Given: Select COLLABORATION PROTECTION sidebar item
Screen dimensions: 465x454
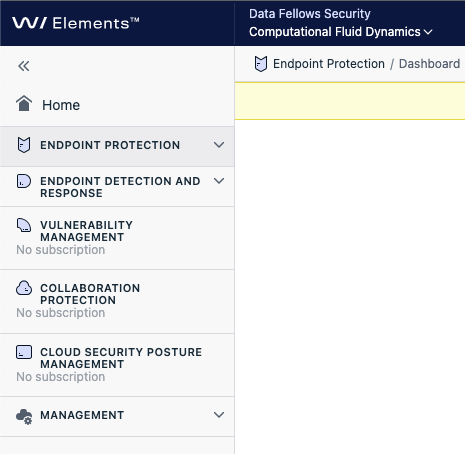Looking at the screenshot, I should click(90, 294).
